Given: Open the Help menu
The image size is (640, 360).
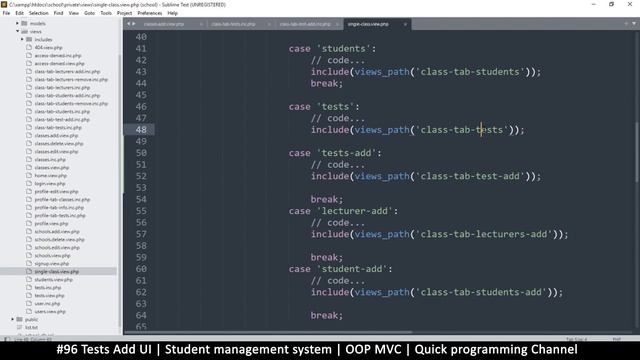Looking at the screenshot, I should tap(172, 13).
